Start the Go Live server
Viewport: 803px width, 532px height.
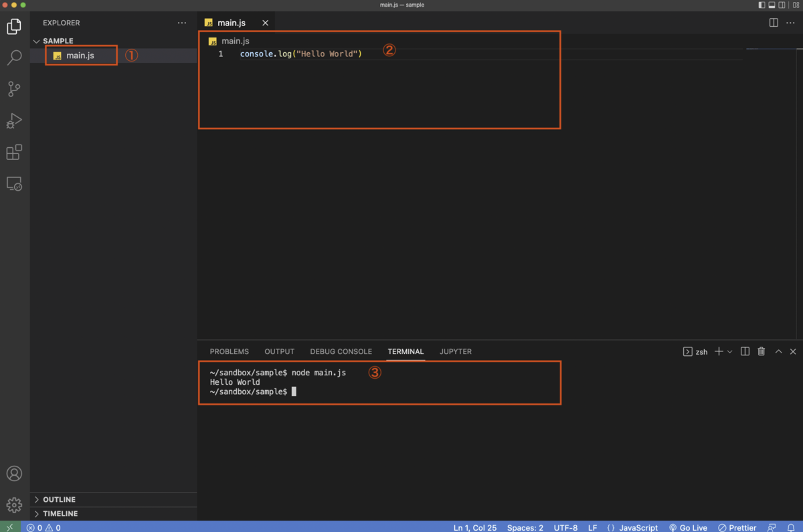[x=688, y=527]
